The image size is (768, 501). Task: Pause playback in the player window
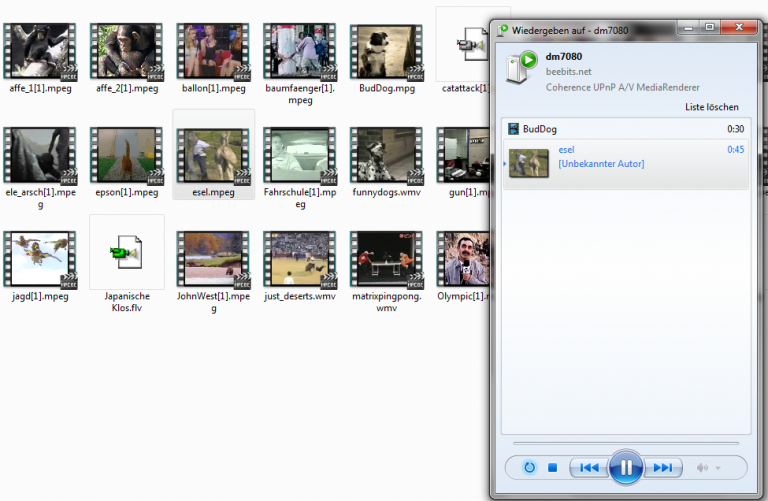(626, 467)
